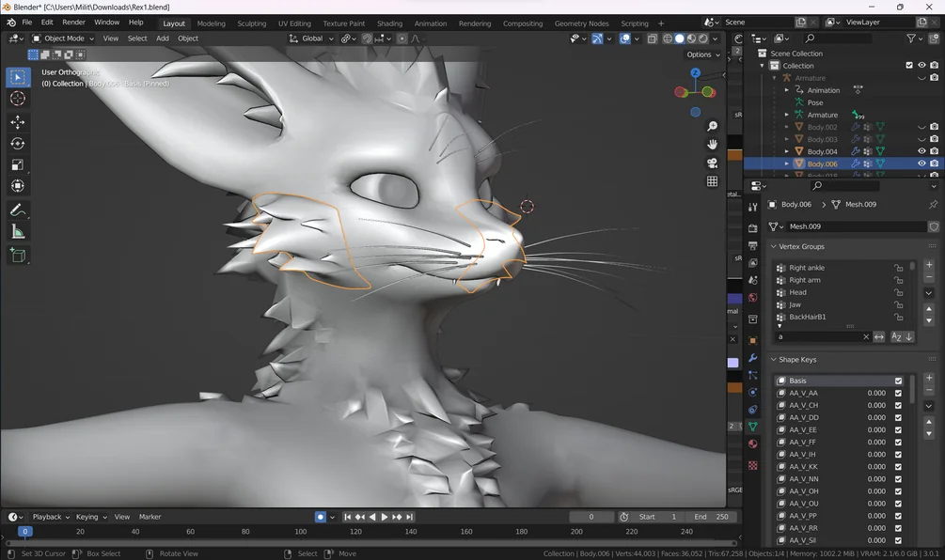Open the Render menu
The image size is (945, 560).
point(73,23)
